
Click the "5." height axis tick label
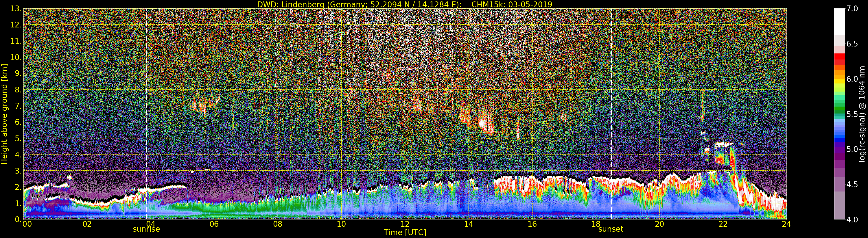tap(18, 138)
